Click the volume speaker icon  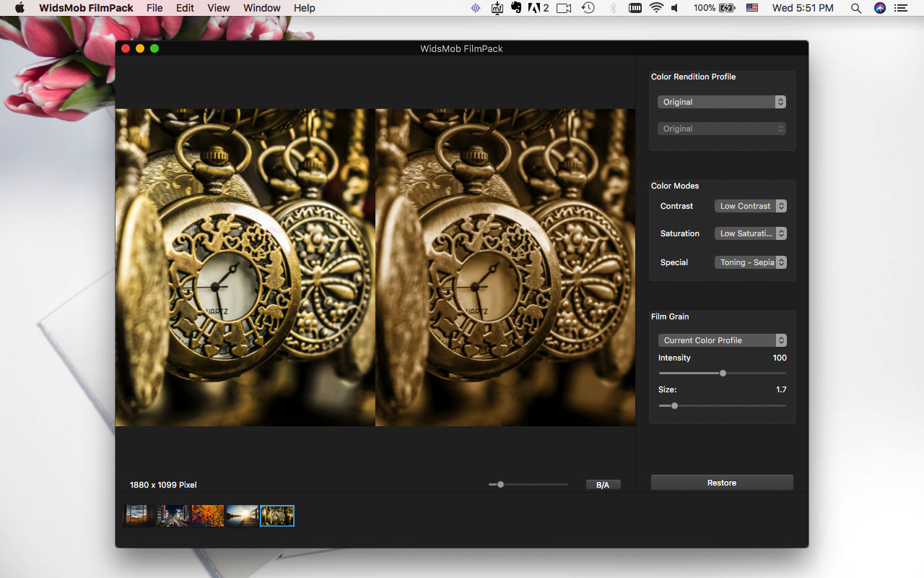(x=675, y=8)
